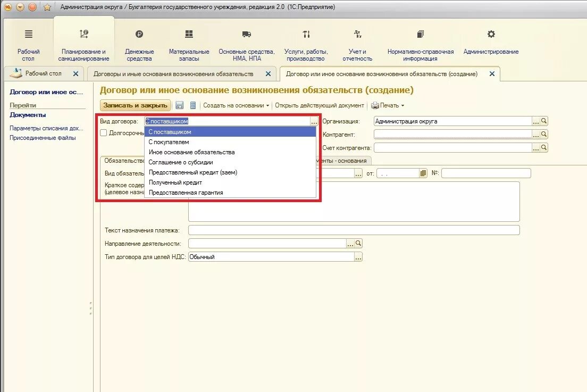587x392 pixels.
Task: Open Материальные запасы section
Action: click(x=189, y=45)
